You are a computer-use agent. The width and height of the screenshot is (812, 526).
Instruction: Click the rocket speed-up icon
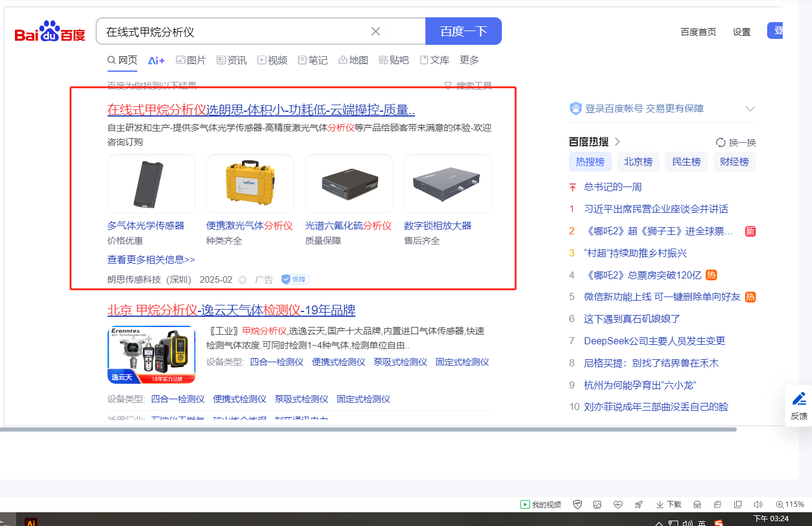[639, 504]
